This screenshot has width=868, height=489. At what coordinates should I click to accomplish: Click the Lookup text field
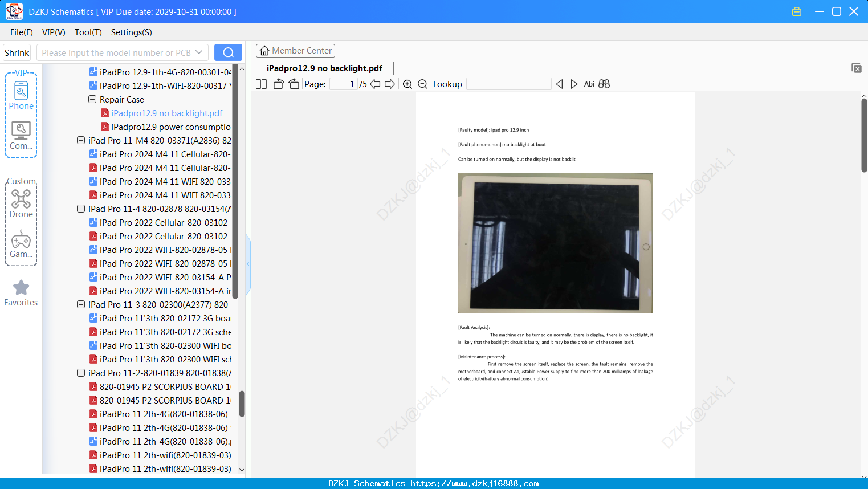pos(509,84)
